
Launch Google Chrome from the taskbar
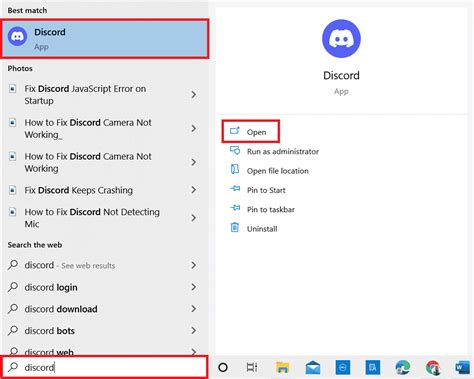pos(433,367)
